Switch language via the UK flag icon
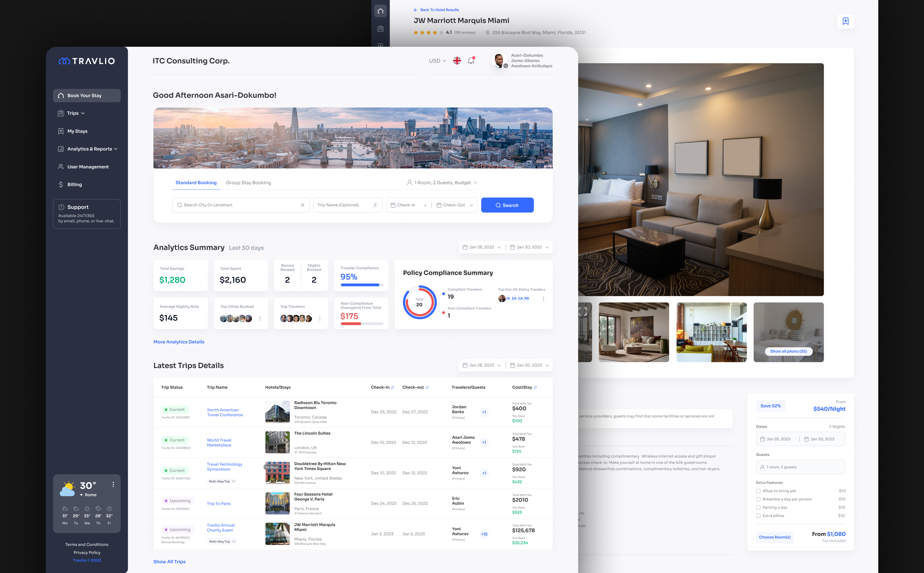 tap(457, 60)
